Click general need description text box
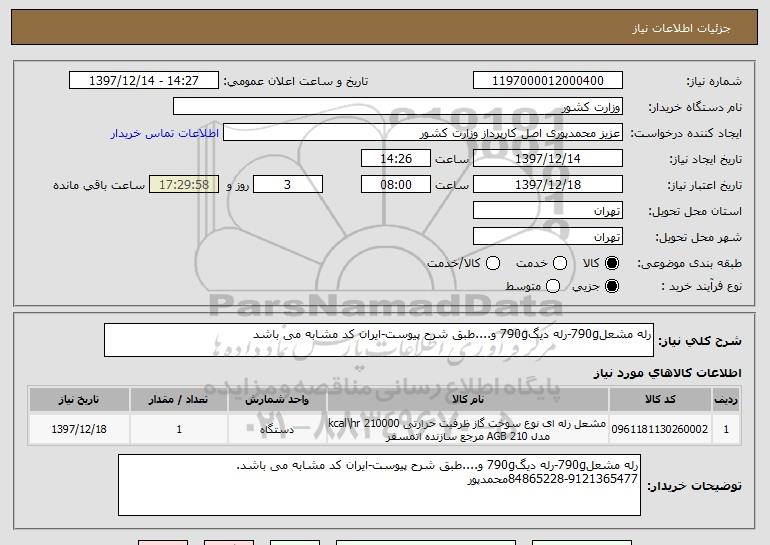Viewport: 770px width, 545px height. click(x=379, y=340)
